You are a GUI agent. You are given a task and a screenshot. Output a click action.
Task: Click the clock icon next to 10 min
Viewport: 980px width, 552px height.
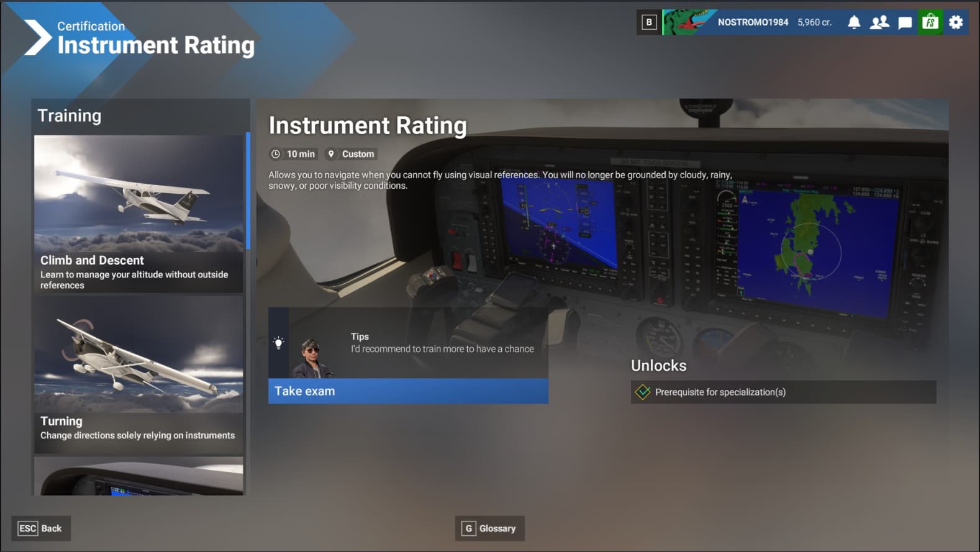coord(276,154)
